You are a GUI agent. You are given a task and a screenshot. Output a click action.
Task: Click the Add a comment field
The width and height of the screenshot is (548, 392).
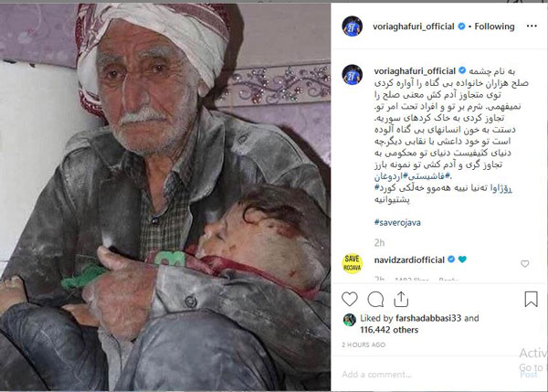coord(428,375)
